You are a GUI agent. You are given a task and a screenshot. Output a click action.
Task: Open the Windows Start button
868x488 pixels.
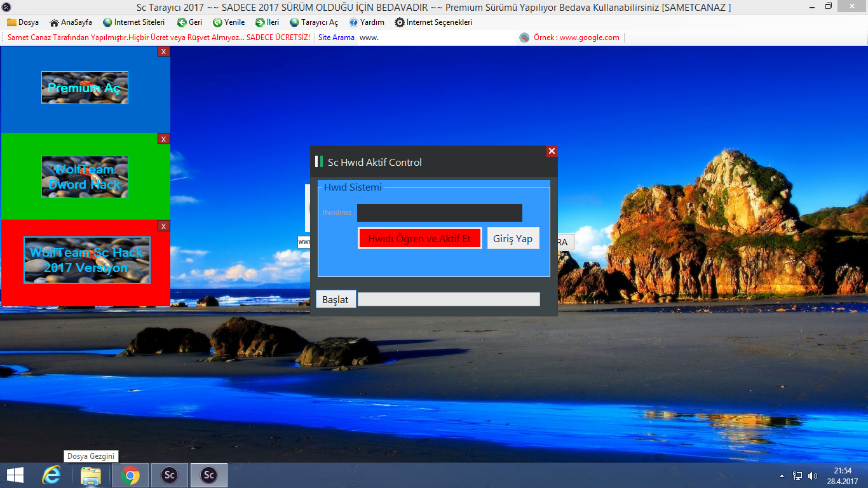[x=15, y=475]
